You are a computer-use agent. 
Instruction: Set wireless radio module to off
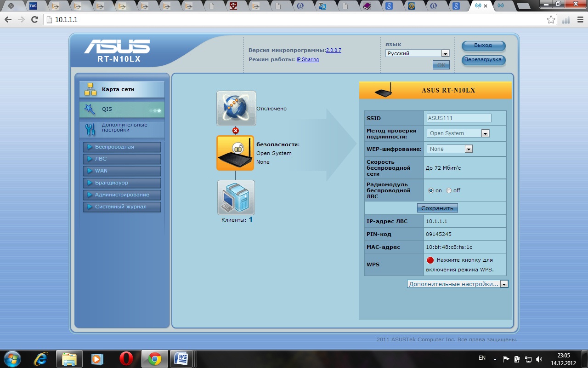[x=449, y=190]
